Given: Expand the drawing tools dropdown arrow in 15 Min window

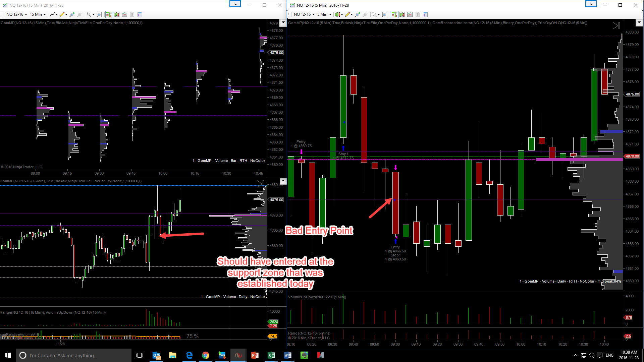Looking at the screenshot, I should (x=66, y=14).
